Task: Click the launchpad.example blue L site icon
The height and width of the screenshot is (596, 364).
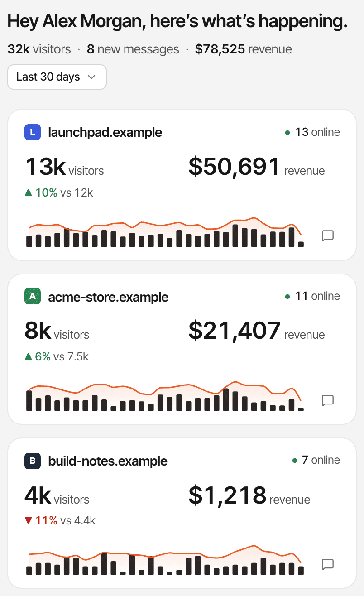Action: [33, 132]
